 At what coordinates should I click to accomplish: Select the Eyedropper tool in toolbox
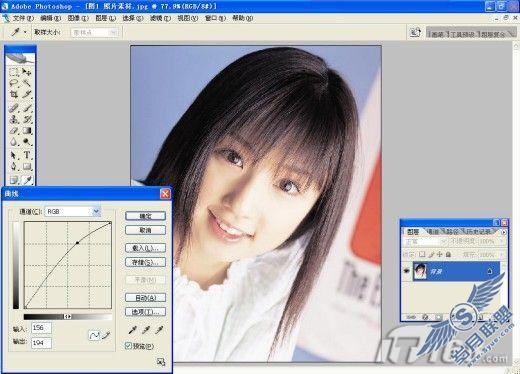click(27, 180)
